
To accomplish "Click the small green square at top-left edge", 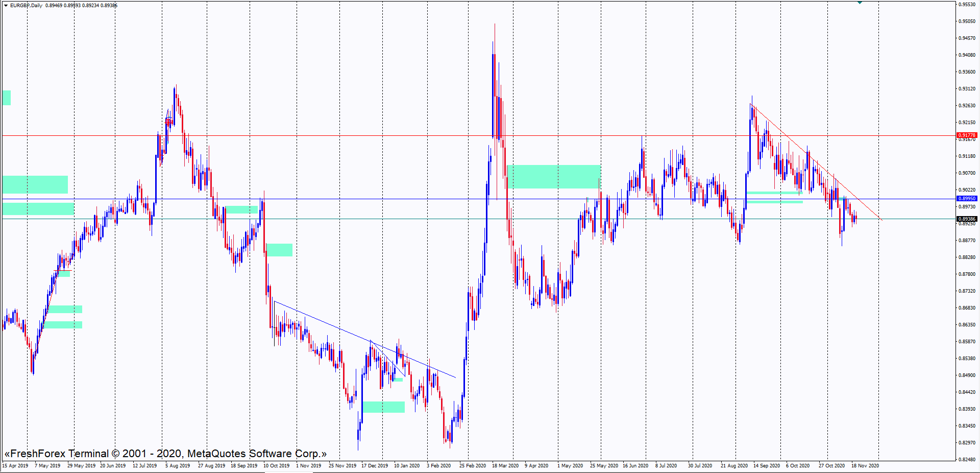I will coord(7,98).
